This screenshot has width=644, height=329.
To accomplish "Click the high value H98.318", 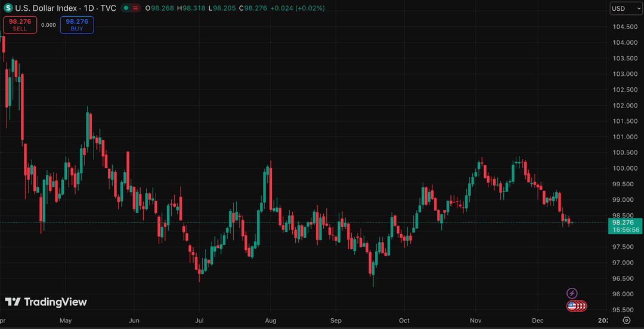I will 191,8.
